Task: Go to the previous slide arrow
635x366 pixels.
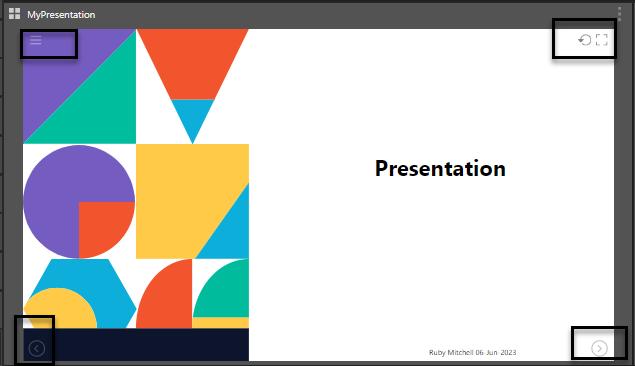Action: coord(36,348)
